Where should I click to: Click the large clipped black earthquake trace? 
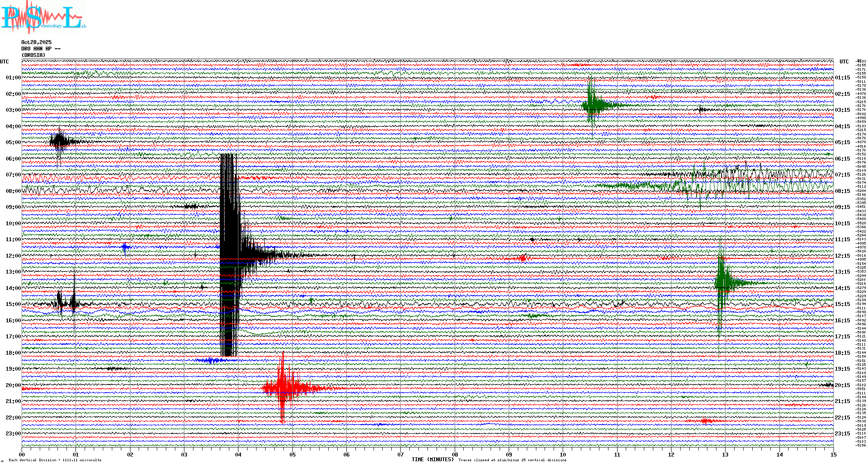click(x=229, y=255)
